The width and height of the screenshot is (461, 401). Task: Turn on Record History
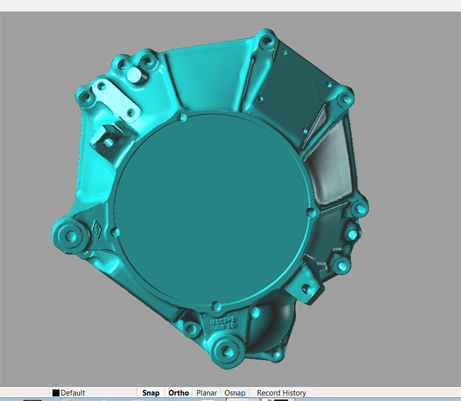tap(281, 393)
